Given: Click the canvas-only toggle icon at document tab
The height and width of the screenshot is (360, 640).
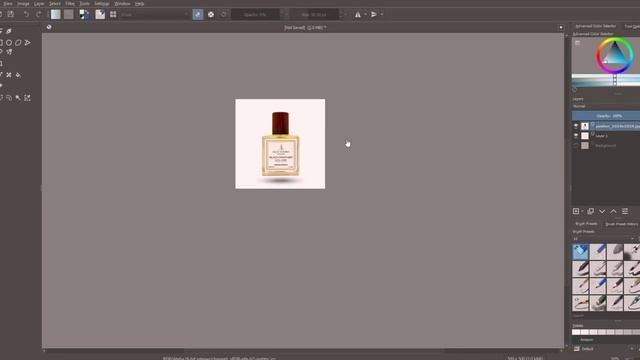Looking at the screenshot, I should (x=49, y=27).
